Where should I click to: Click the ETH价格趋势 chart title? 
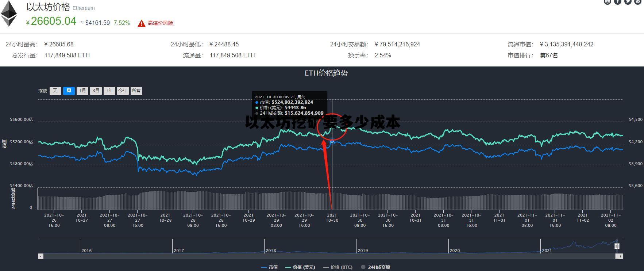(x=326, y=73)
